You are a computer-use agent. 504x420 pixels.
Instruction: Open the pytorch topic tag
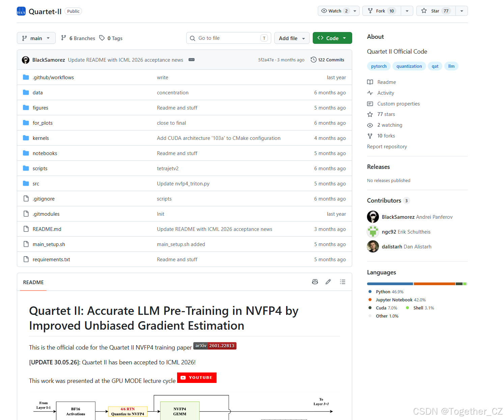(379, 66)
